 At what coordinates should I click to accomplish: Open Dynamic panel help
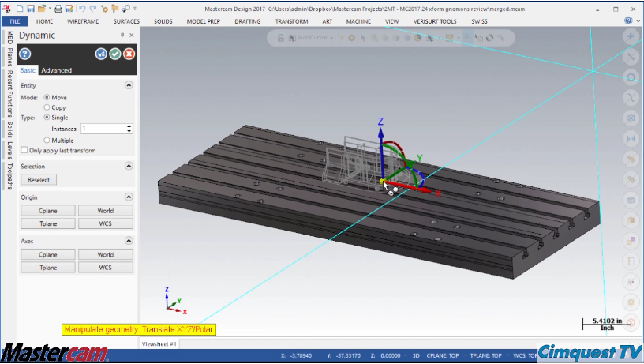(25, 54)
